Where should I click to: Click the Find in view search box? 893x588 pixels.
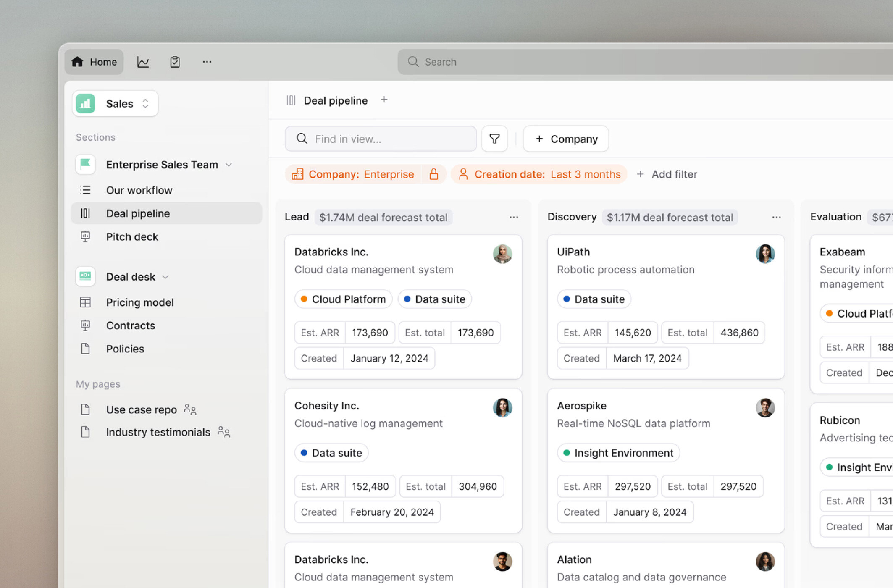tap(381, 139)
